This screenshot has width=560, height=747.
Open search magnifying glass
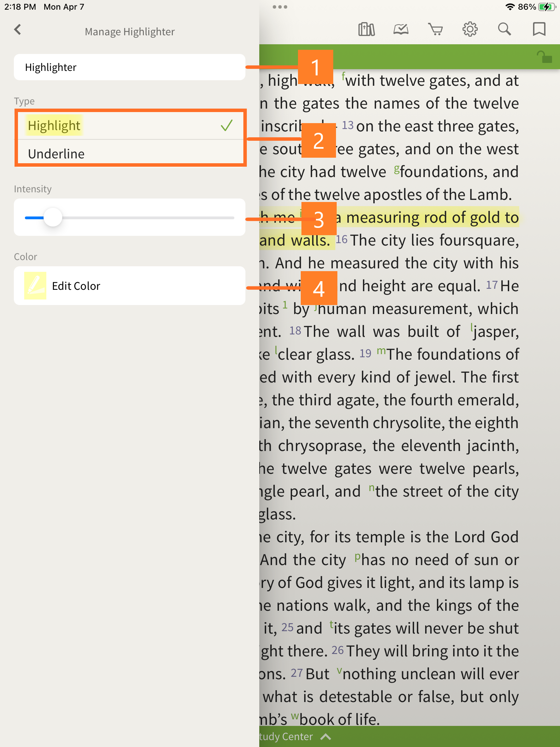[x=505, y=29]
